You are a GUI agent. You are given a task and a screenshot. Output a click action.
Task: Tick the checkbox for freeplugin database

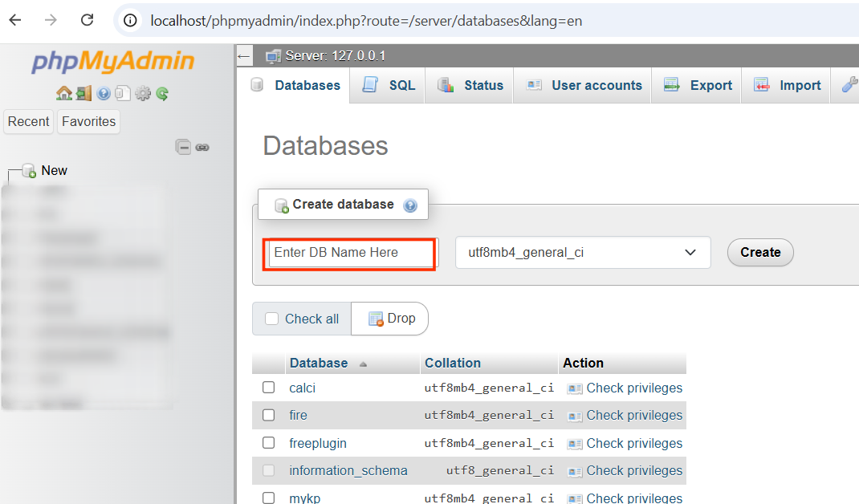tap(268, 443)
